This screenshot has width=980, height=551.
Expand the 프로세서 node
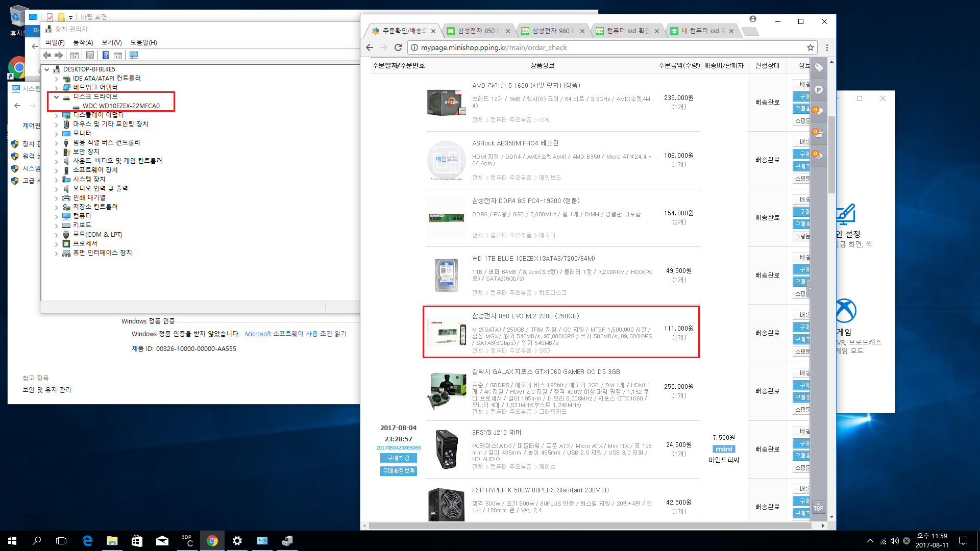57,244
